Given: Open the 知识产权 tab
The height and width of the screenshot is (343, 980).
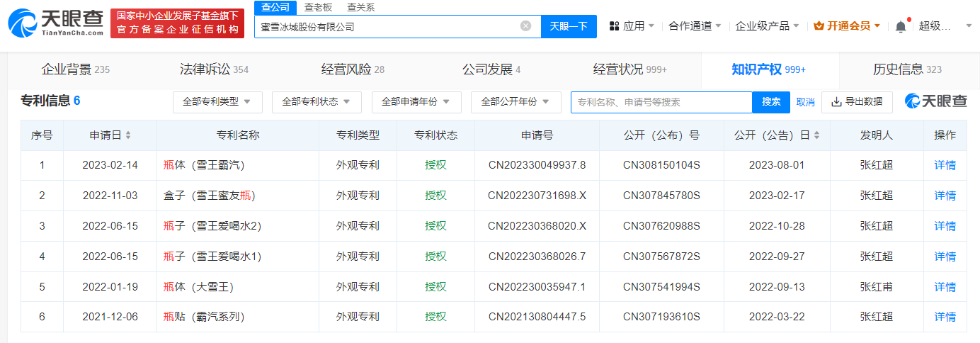Looking at the screenshot, I should pos(769,69).
